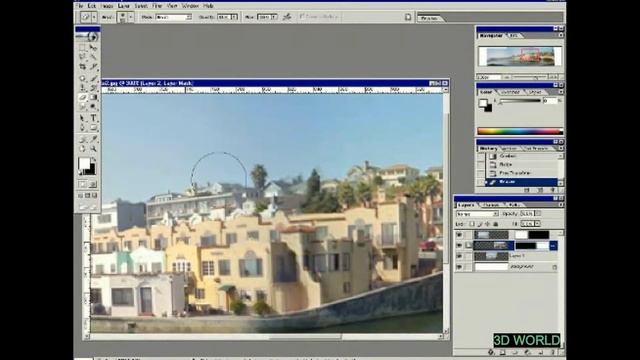Delete current history state trash icon
The height and width of the screenshot is (360, 640).
point(553,190)
